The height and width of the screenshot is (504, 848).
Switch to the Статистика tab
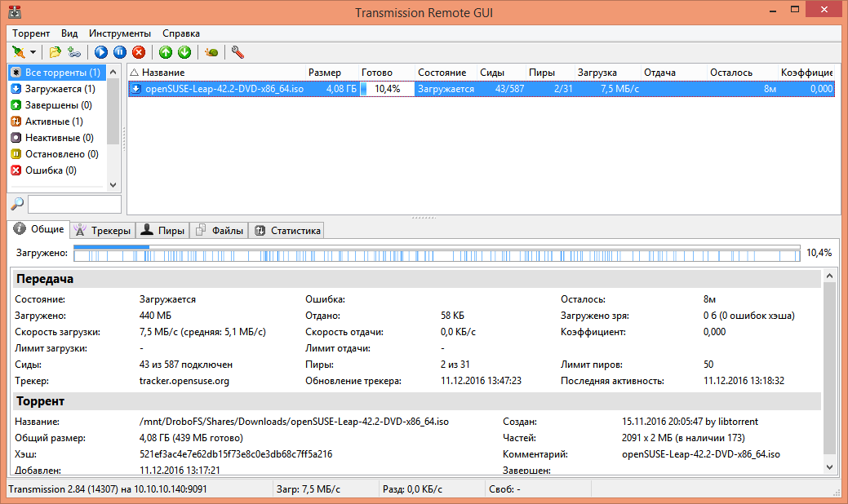pos(287,231)
